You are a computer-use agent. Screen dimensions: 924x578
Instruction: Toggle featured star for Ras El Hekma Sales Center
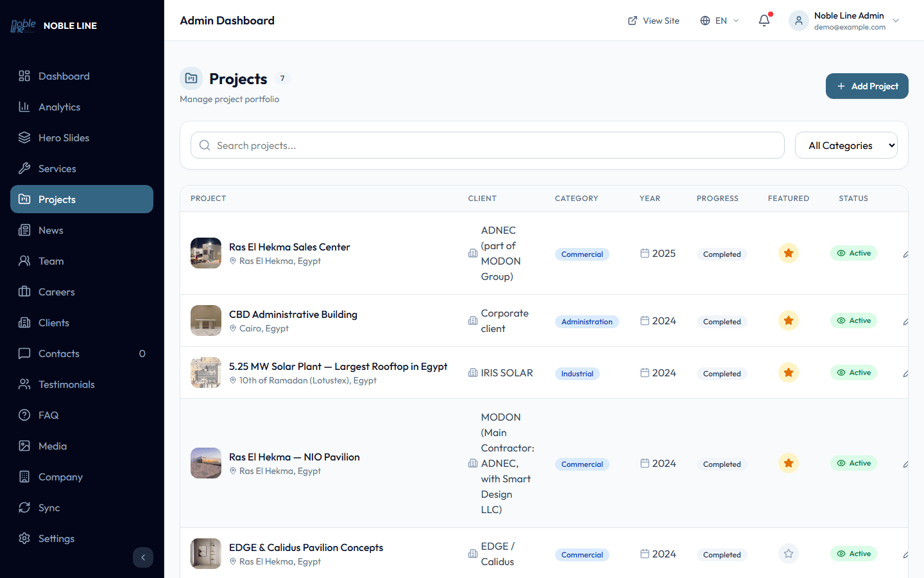tap(789, 253)
